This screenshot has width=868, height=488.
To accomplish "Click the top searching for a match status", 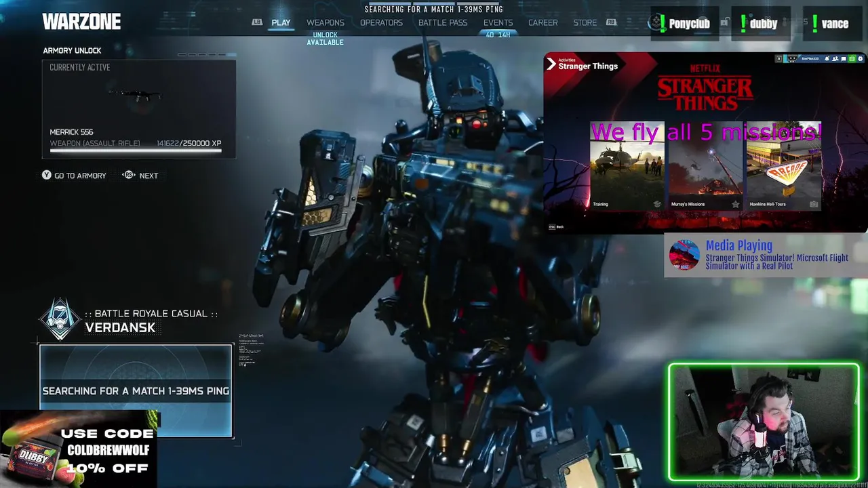I will point(434,9).
